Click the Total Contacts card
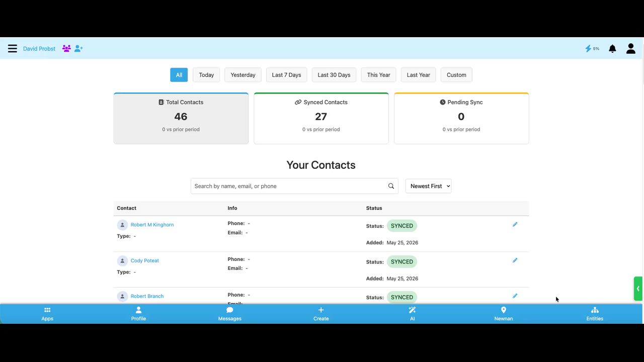 (x=181, y=118)
